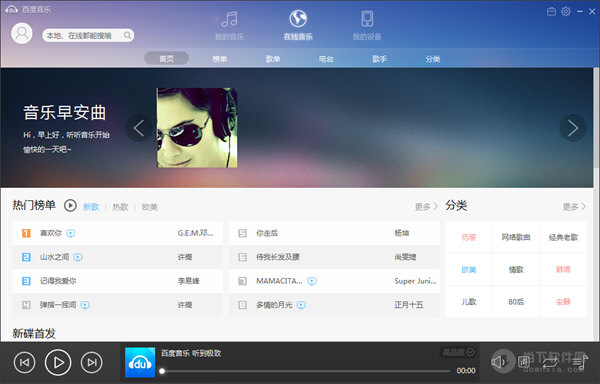Expand 更多 next to 分类
Screen dimensions: 600x384
pyautogui.click(x=574, y=207)
